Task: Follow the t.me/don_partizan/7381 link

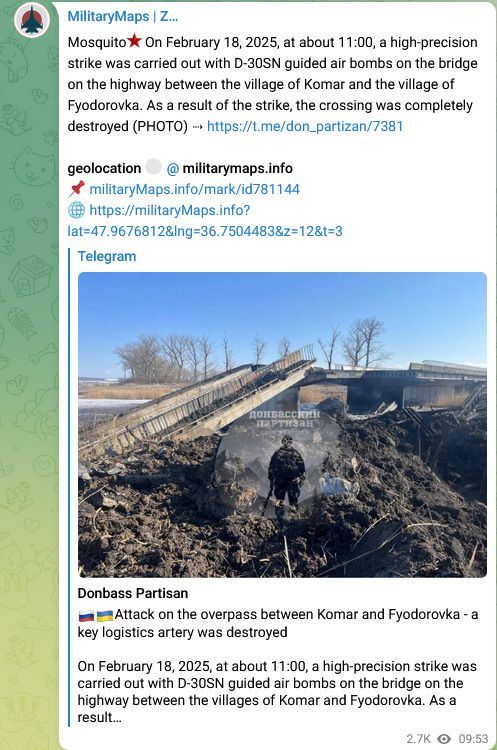Action: (x=305, y=126)
